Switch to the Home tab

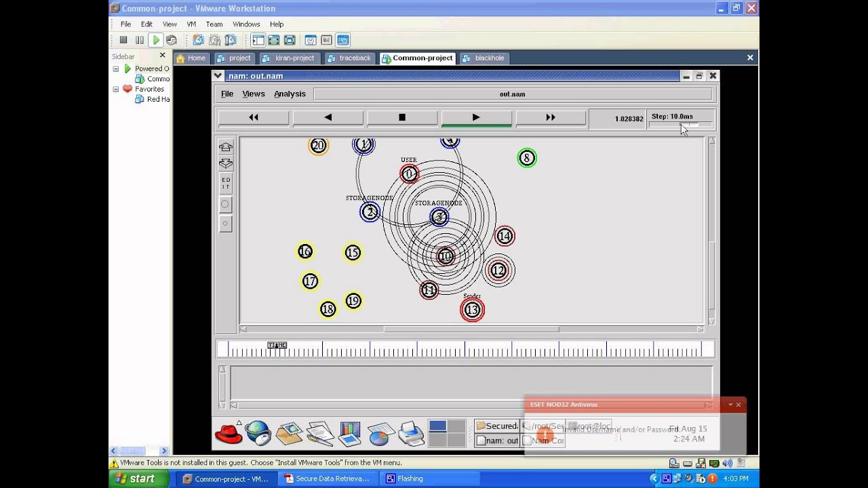191,58
